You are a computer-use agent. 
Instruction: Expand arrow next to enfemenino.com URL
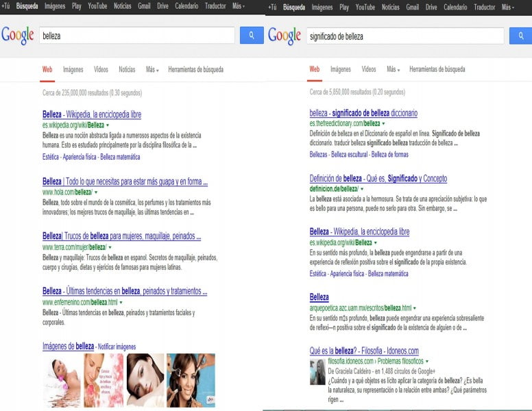pos(121,302)
